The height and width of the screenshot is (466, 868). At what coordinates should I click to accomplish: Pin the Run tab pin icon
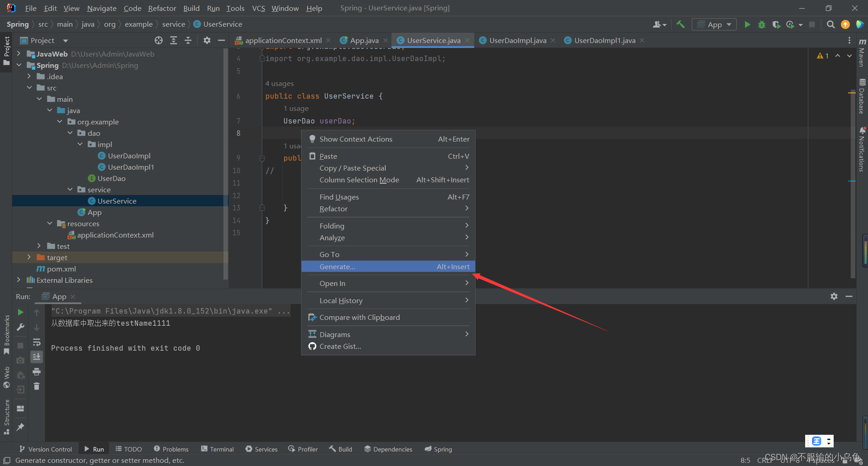[20, 427]
